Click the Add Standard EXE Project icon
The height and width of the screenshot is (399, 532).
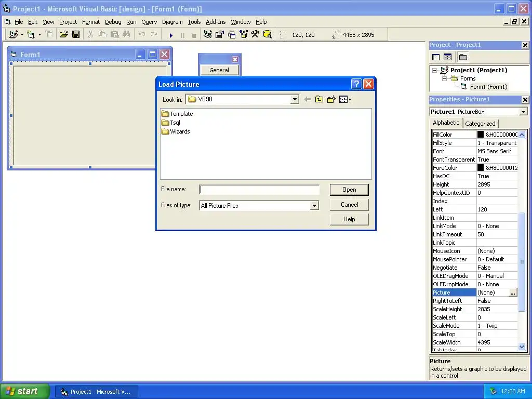(x=14, y=34)
